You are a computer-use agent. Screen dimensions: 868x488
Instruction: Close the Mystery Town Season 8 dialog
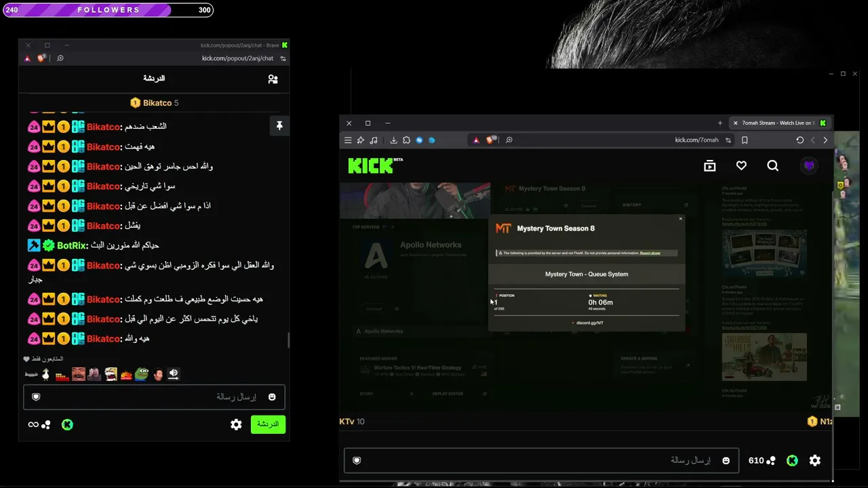click(680, 219)
